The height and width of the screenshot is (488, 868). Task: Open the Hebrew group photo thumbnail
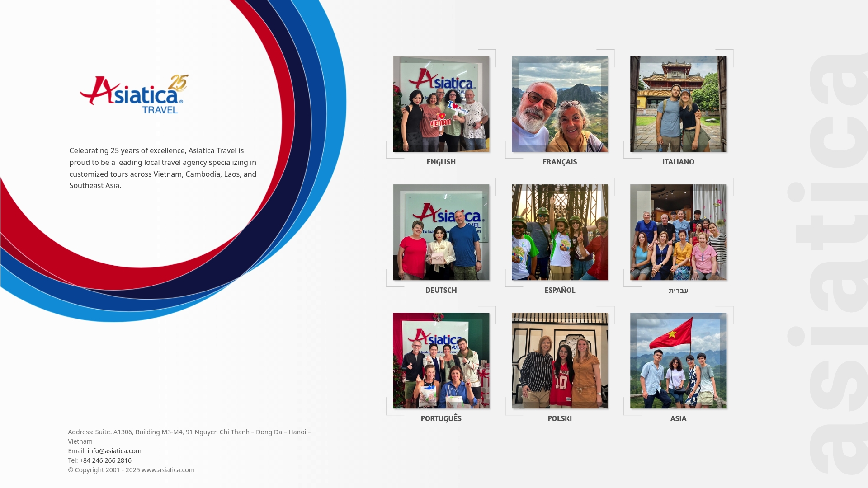(678, 232)
